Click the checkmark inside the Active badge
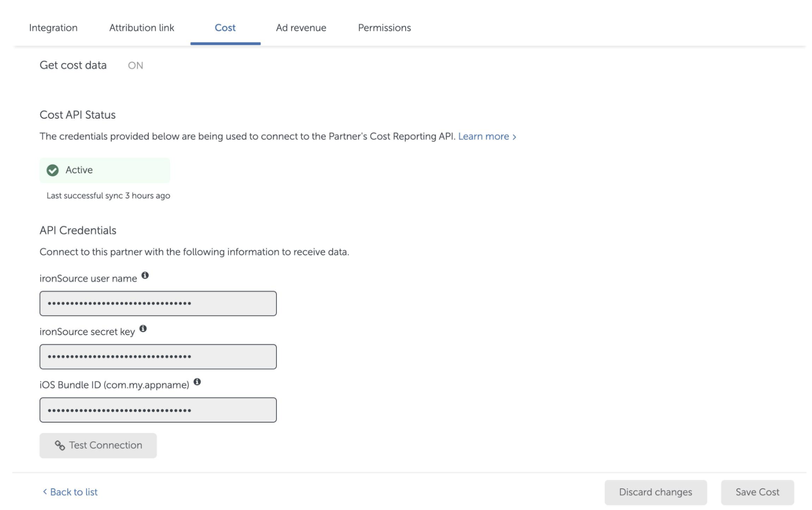This screenshot has width=812, height=510. pyautogui.click(x=52, y=170)
